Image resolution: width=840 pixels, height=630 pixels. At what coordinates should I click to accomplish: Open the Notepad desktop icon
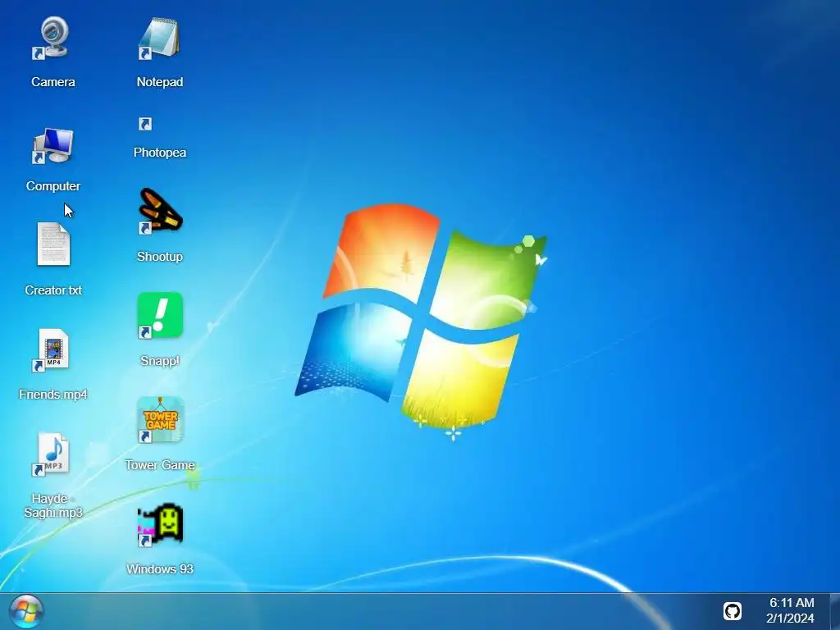pos(158,38)
